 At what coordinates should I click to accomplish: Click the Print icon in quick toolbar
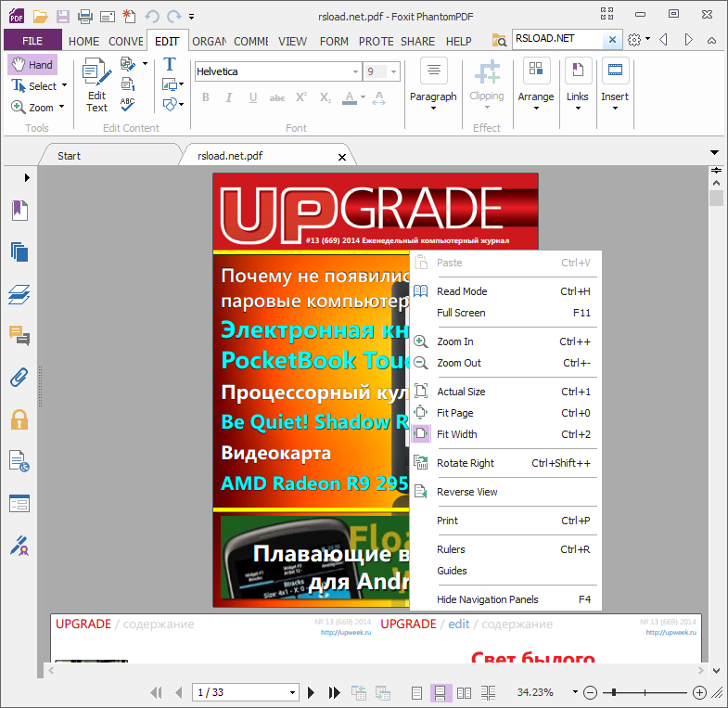tap(84, 16)
